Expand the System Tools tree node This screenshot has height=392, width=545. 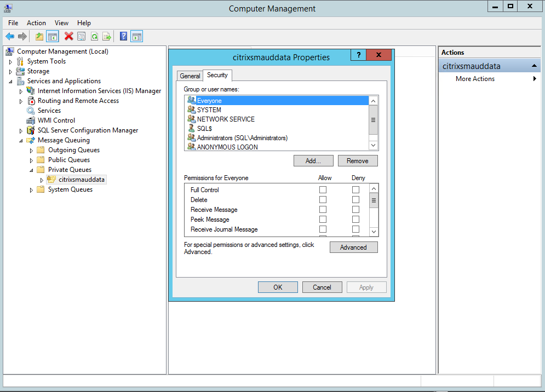point(10,61)
